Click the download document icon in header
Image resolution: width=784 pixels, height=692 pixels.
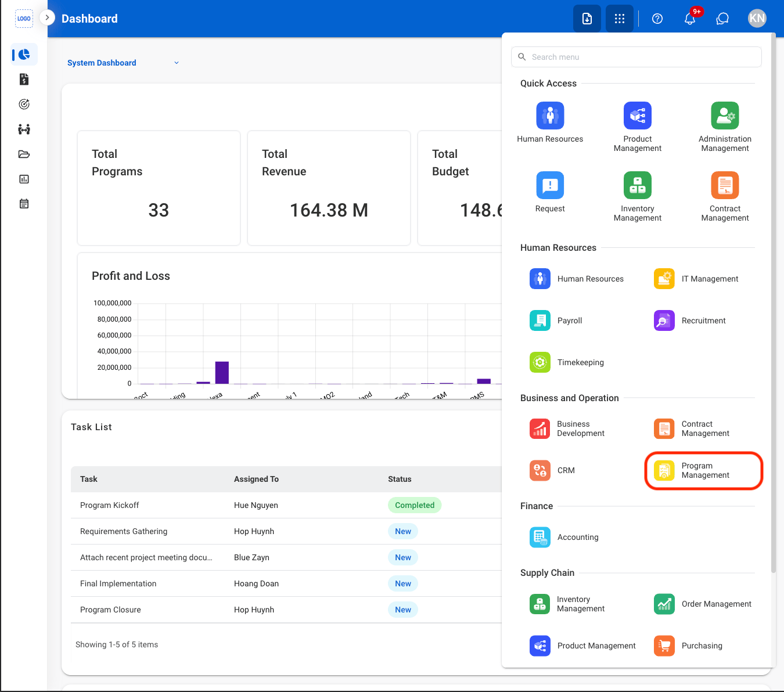[x=587, y=19]
